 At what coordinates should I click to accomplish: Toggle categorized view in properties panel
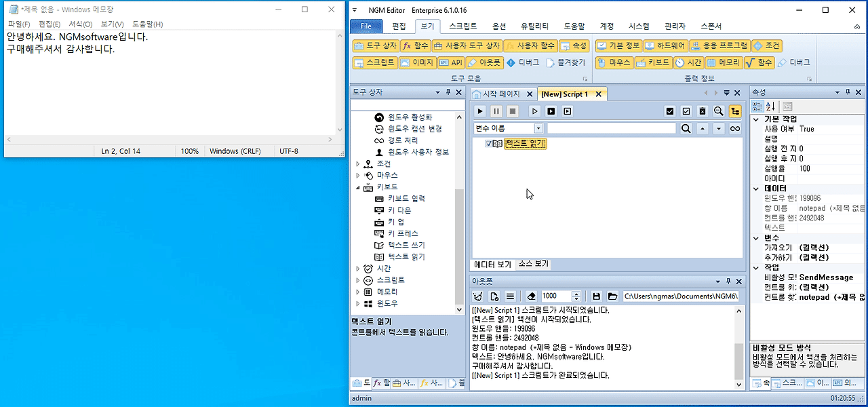pyautogui.click(x=758, y=106)
